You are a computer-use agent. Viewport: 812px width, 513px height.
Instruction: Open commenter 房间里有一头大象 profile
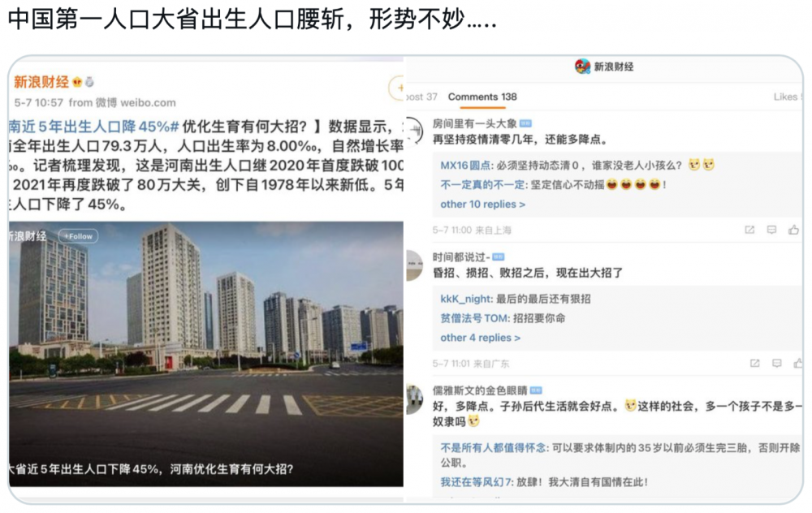point(474,123)
